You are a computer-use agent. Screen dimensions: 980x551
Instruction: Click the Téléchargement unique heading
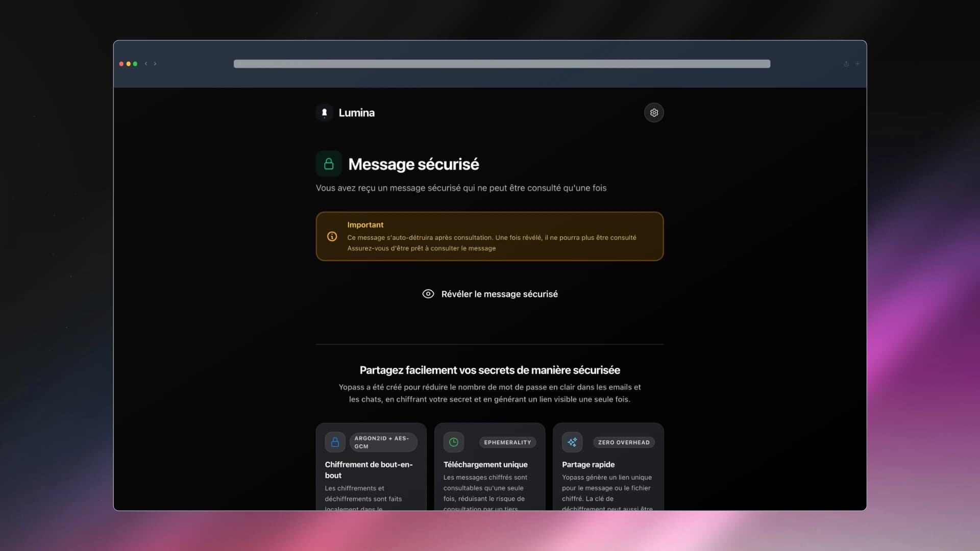coord(485,464)
